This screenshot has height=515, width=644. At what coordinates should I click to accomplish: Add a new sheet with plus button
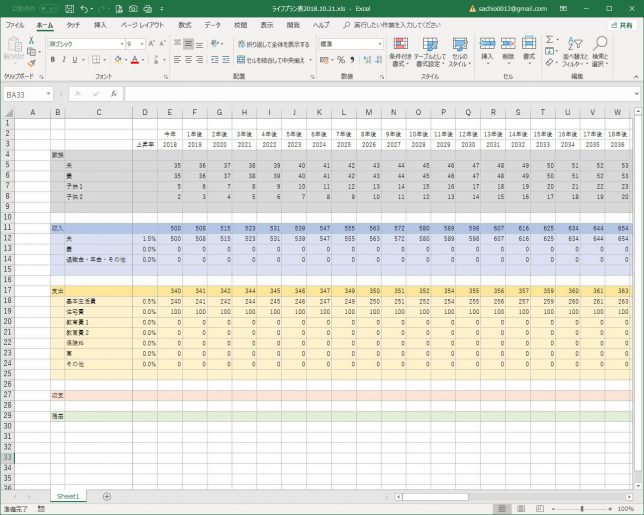tap(107, 496)
